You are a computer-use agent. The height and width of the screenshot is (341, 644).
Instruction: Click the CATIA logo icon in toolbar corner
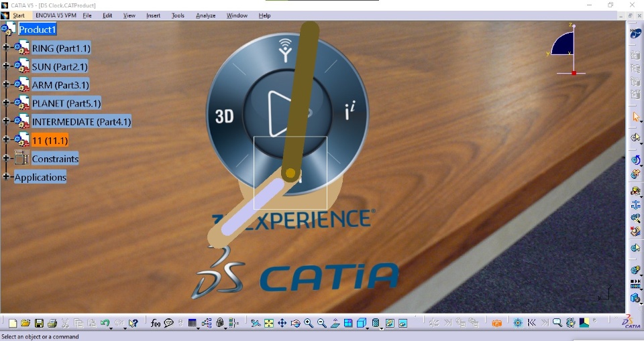click(x=631, y=322)
